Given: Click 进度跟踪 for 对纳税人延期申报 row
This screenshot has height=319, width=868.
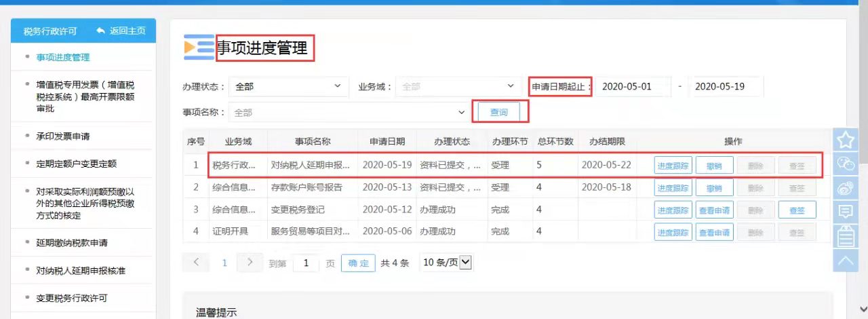Looking at the screenshot, I should [x=673, y=166].
